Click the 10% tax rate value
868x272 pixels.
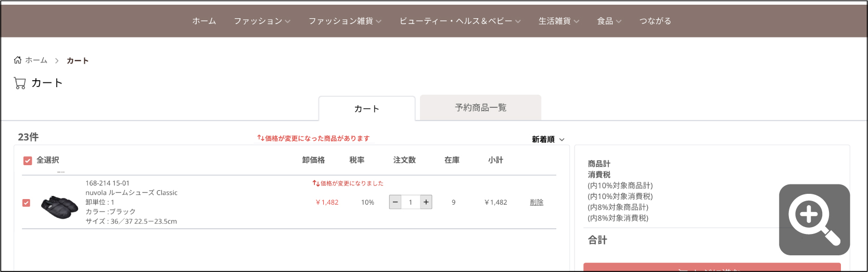(x=367, y=202)
